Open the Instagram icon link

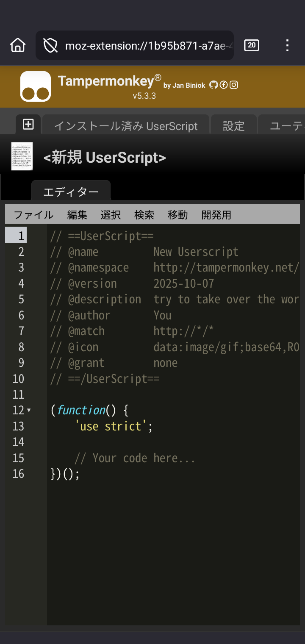[234, 85]
